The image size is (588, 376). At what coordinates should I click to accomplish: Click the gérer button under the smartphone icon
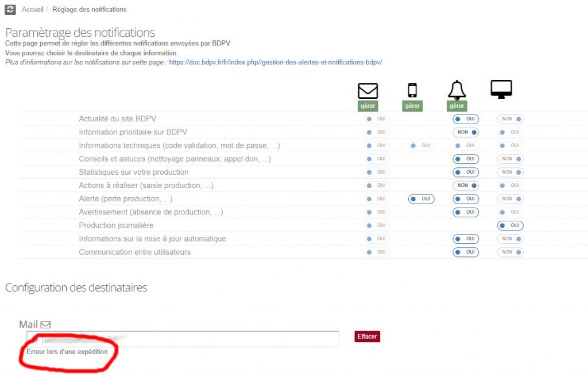[412, 106]
